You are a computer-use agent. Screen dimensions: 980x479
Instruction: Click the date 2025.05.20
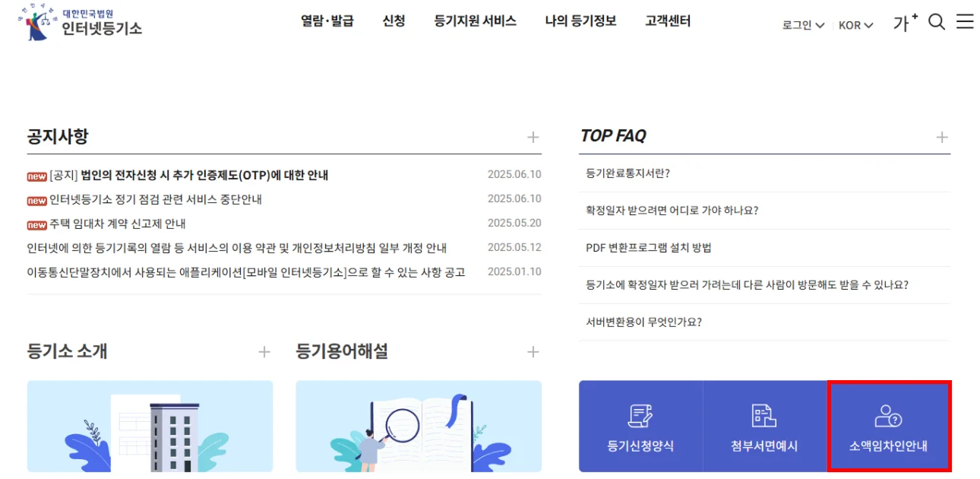coord(514,223)
